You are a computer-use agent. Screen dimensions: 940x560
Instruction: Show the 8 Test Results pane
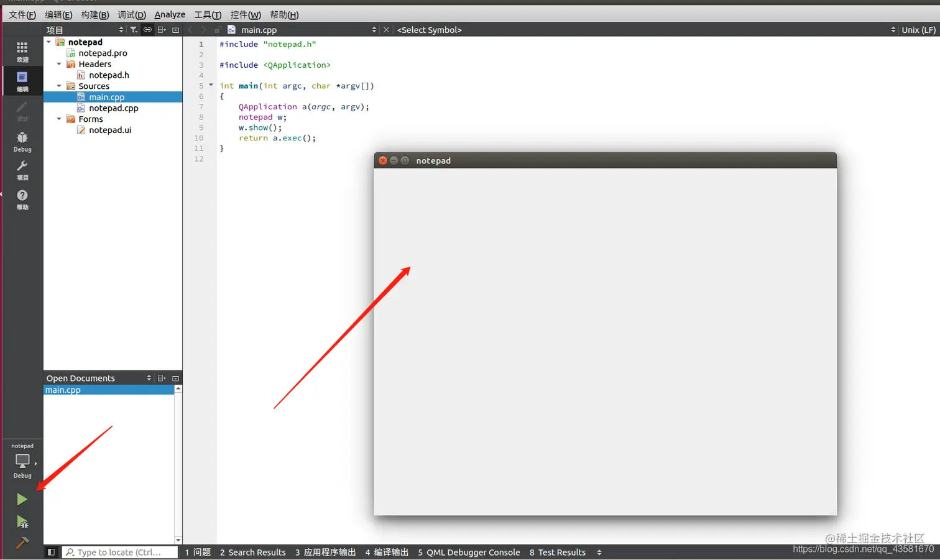558,552
